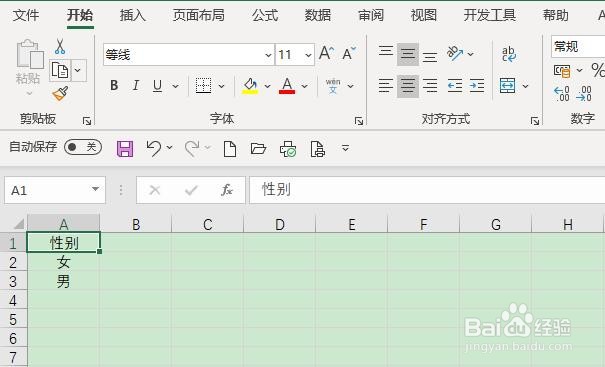The height and width of the screenshot is (367, 605).
Task: Click the Wrap Text icon
Action: (509, 54)
